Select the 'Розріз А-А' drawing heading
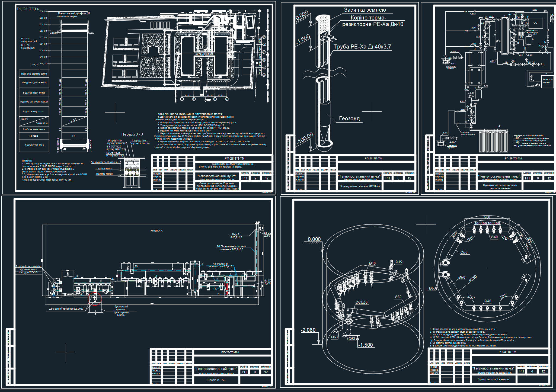 [156, 231]
